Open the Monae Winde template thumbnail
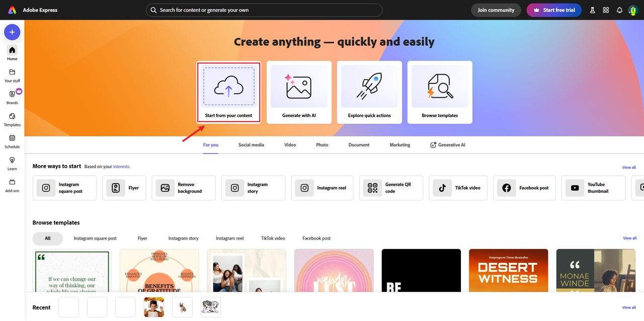The width and height of the screenshot is (644, 321). (596, 270)
